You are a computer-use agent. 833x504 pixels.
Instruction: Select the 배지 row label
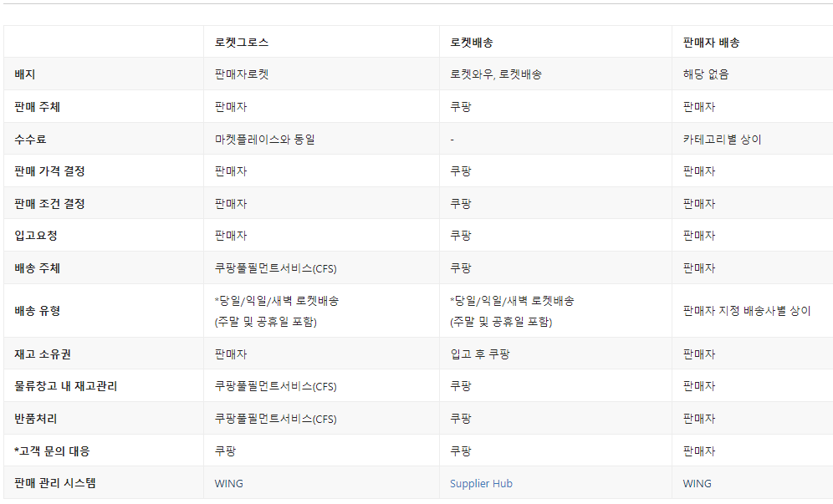pos(25,74)
